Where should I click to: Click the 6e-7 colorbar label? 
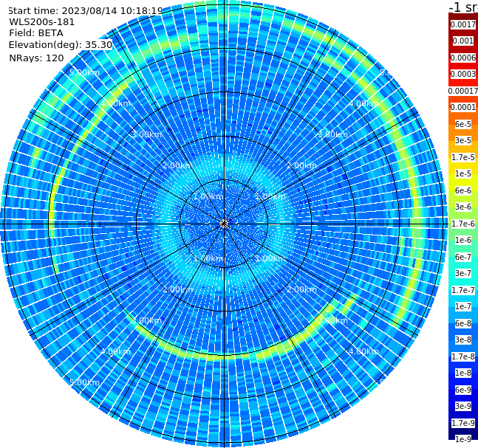(x=463, y=257)
